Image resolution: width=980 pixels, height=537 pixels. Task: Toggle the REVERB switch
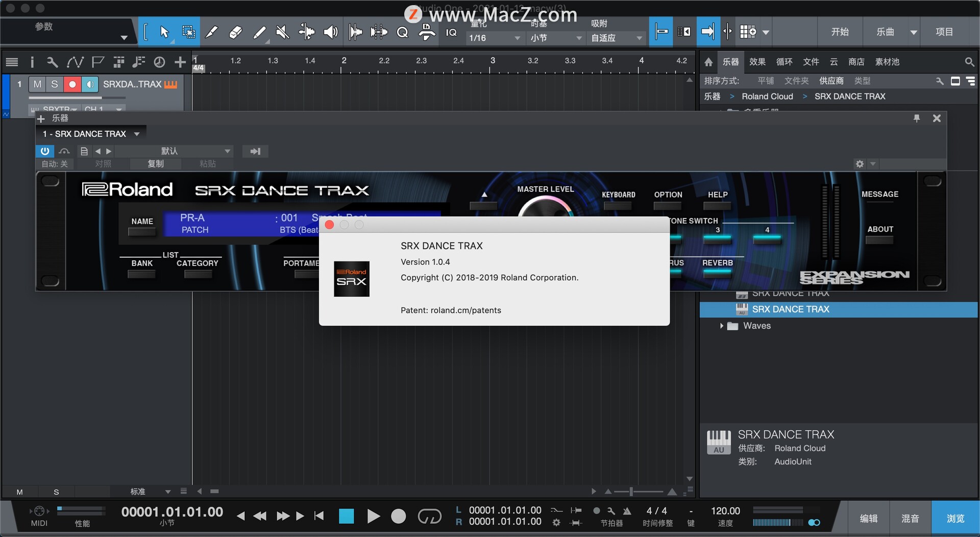[718, 272]
